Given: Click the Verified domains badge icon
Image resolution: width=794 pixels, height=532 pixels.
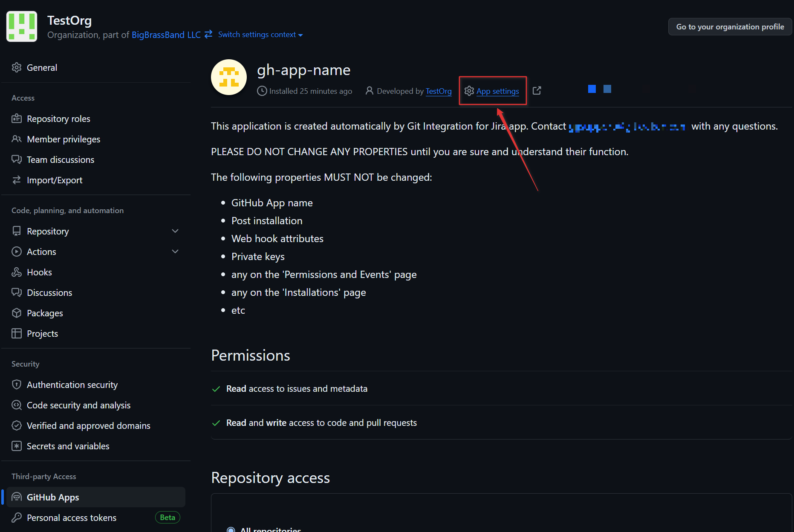Looking at the screenshot, I should pos(17,425).
